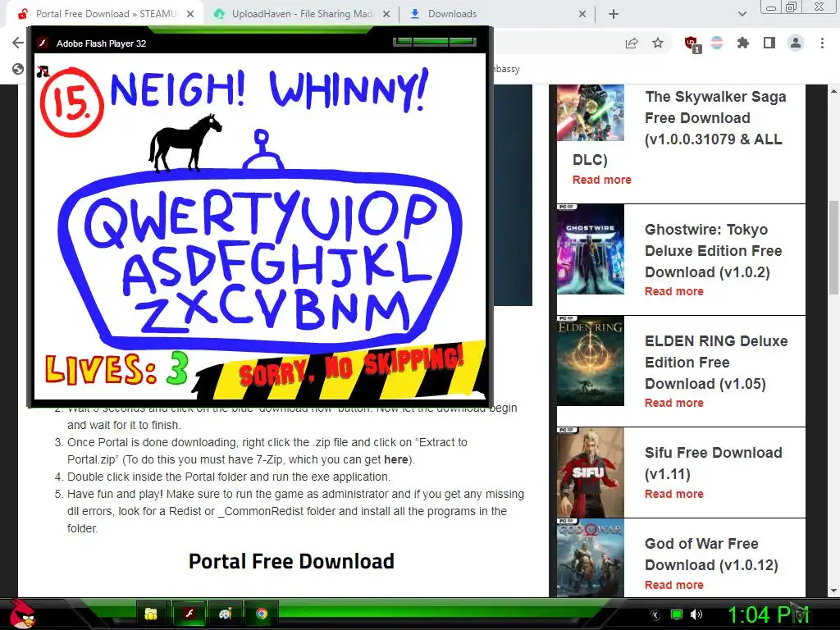Click the letter Z on the drawn keyboard

(162, 317)
